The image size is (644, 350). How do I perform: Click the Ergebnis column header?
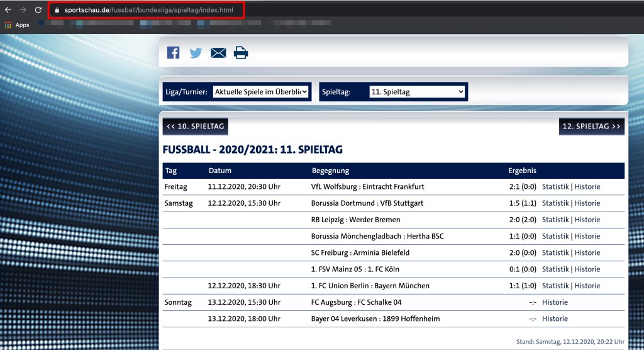(x=522, y=171)
